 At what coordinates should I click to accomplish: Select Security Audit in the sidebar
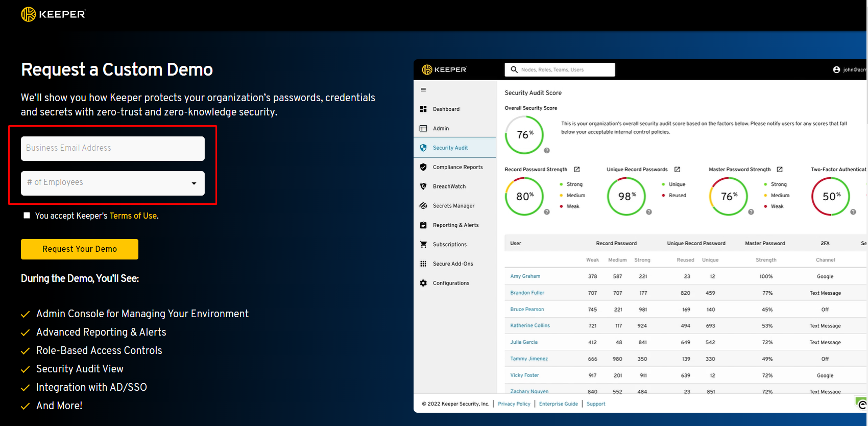pyautogui.click(x=455, y=148)
